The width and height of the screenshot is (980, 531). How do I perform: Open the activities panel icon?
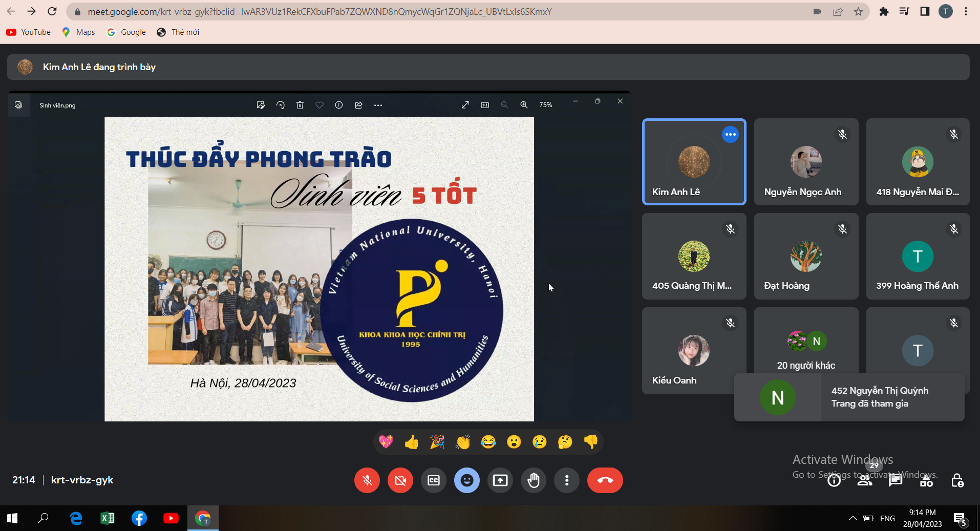[x=926, y=480]
